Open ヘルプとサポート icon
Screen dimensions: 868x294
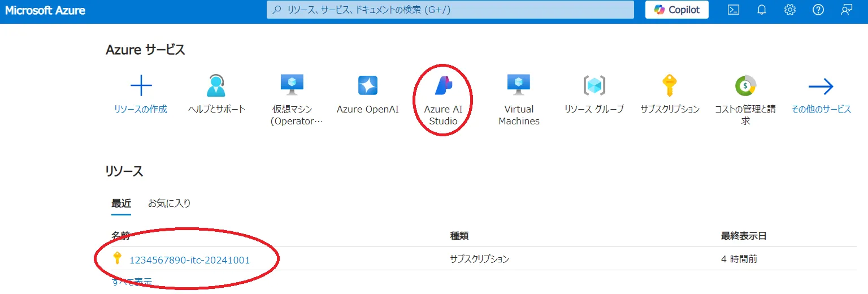(216, 85)
